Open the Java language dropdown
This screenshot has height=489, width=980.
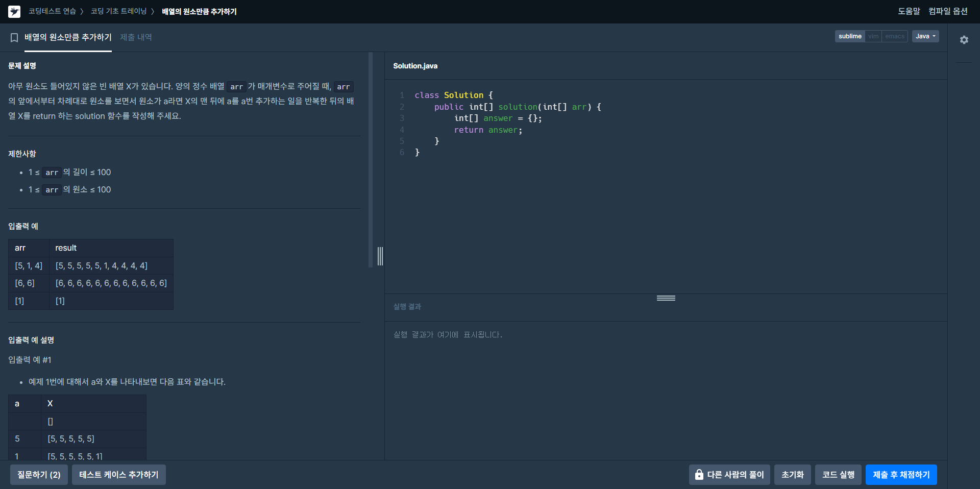[925, 36]
